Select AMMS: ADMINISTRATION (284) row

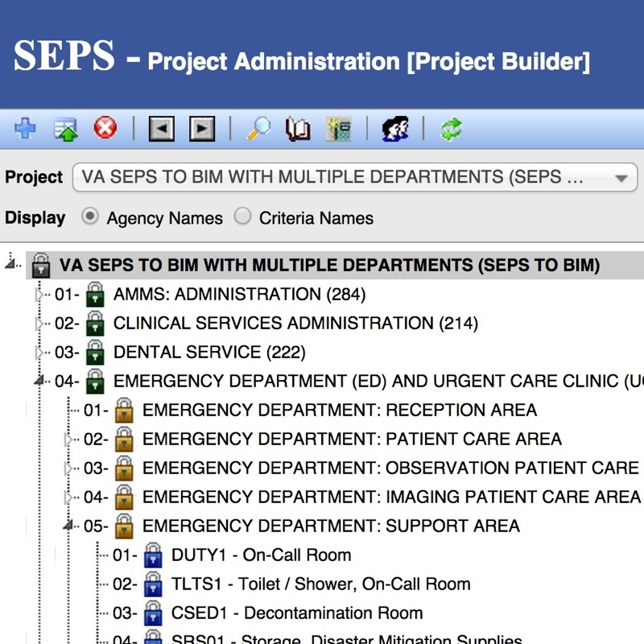coord(239,295)
